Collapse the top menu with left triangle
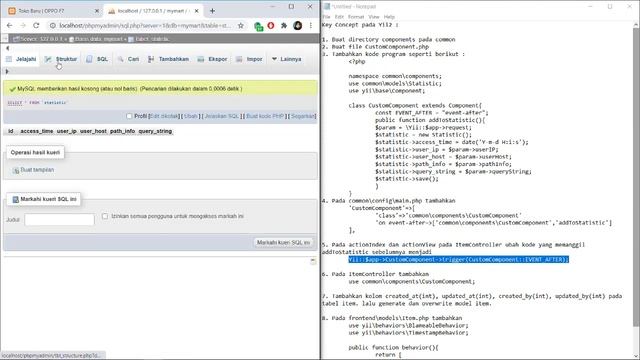The height and width of the screenshot is (360, 640). [x=7, y=48]
